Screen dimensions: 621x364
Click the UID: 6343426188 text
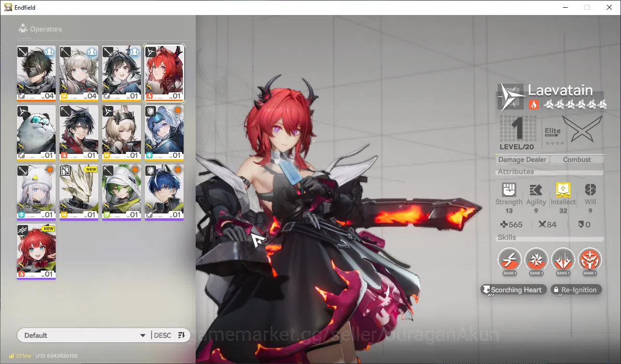pos(56,356)
